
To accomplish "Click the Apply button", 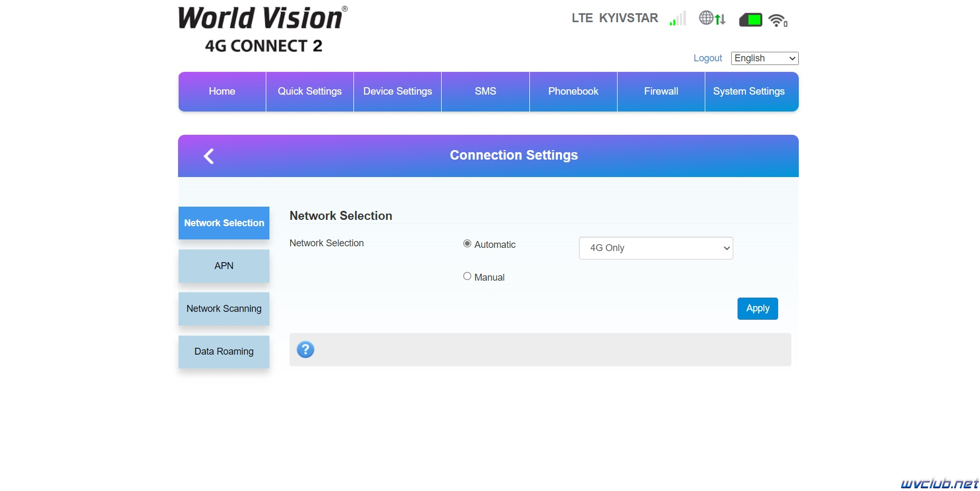I will [x=758, y=309].
